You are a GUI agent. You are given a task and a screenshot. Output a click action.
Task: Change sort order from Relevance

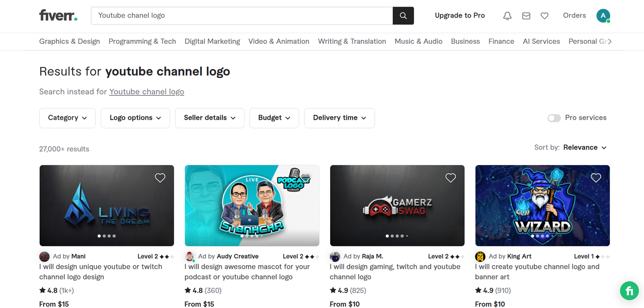point(585,147)
